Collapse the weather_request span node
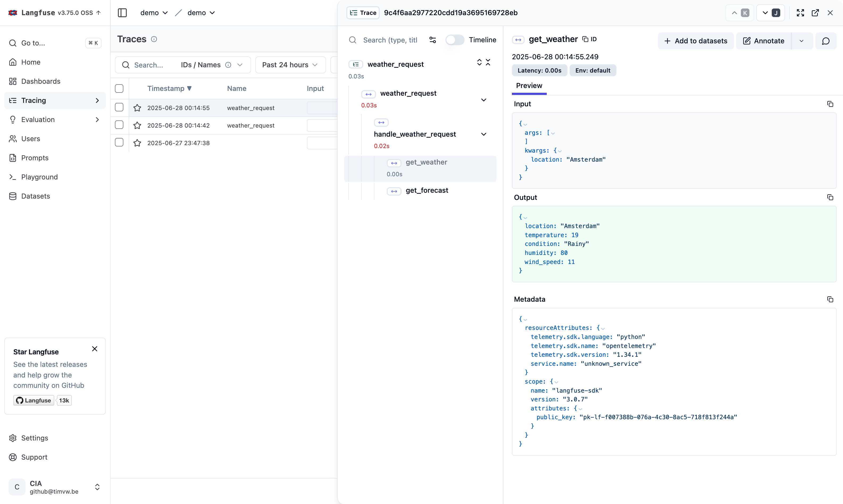Image resolution: width=843 pixels, height=504 pixels. [x=484, y=100]
